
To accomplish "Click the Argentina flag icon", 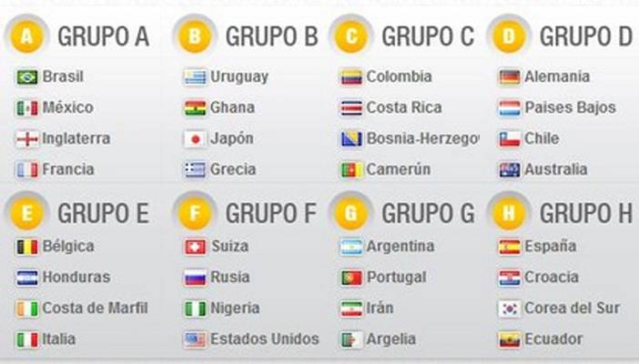I will pyautogui.click(x=351, y=247).
